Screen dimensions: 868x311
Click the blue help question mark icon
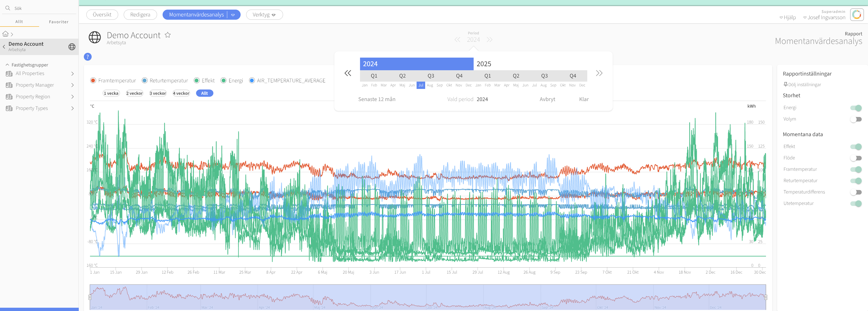88,57
